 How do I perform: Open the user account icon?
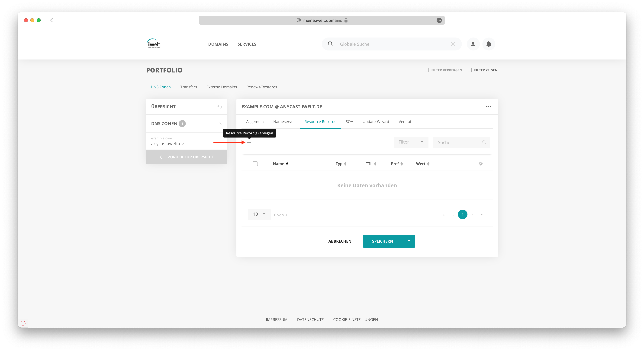(x=473, y=44)
